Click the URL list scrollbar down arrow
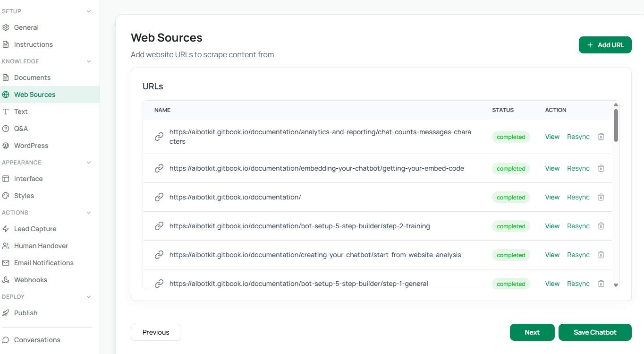Screen dimensions: 644x354 (x=616, y=285)
